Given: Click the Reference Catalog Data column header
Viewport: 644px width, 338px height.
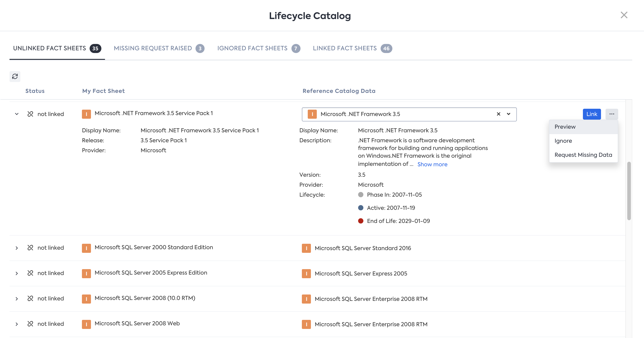Looking at the screenshot, I should (x=339, y=91).
